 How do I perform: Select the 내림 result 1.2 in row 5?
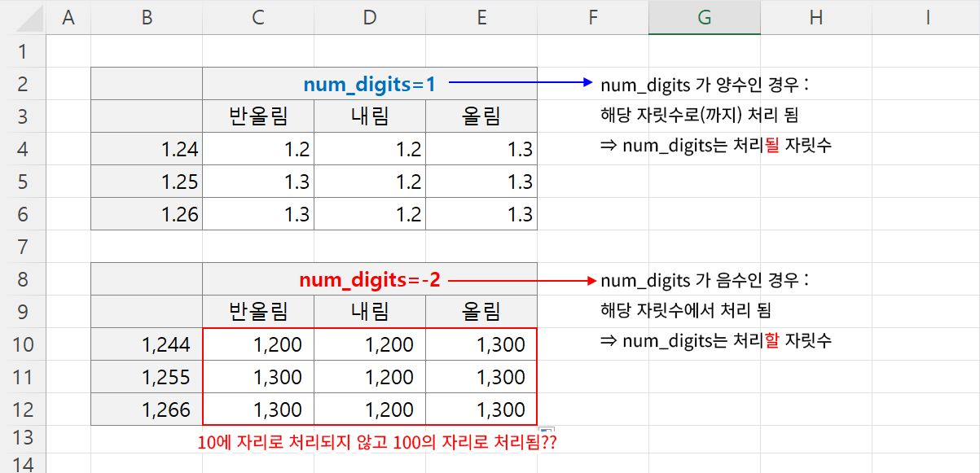370,182
